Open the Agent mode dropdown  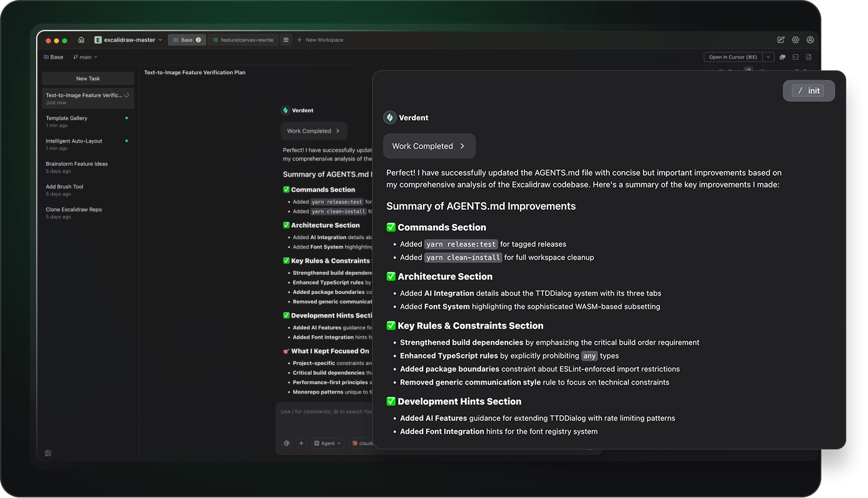coord(327,443)
